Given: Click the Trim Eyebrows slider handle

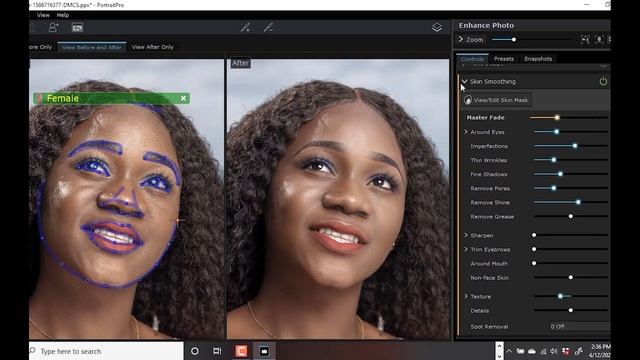Looking at the screenshot, I should pos(534,249).
